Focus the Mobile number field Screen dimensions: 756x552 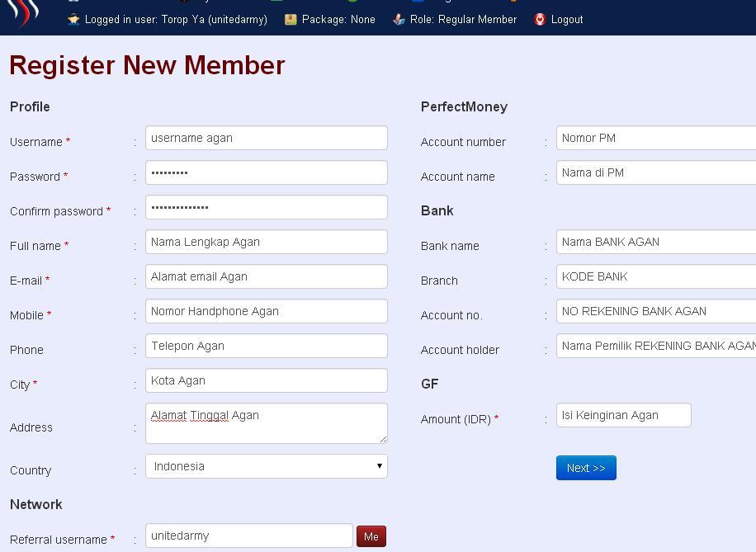coord(266,311)
